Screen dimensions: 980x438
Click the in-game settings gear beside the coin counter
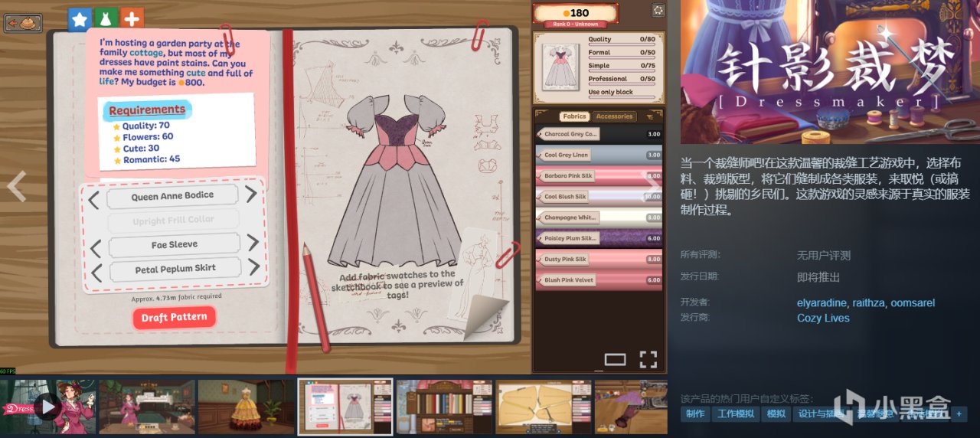pos(658,10)
